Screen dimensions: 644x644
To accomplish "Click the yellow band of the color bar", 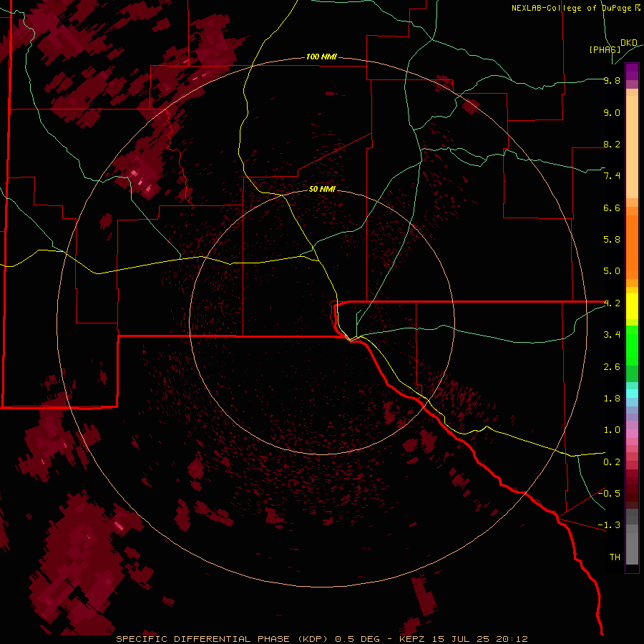I will pyautogui.click(x=632, y=306).
